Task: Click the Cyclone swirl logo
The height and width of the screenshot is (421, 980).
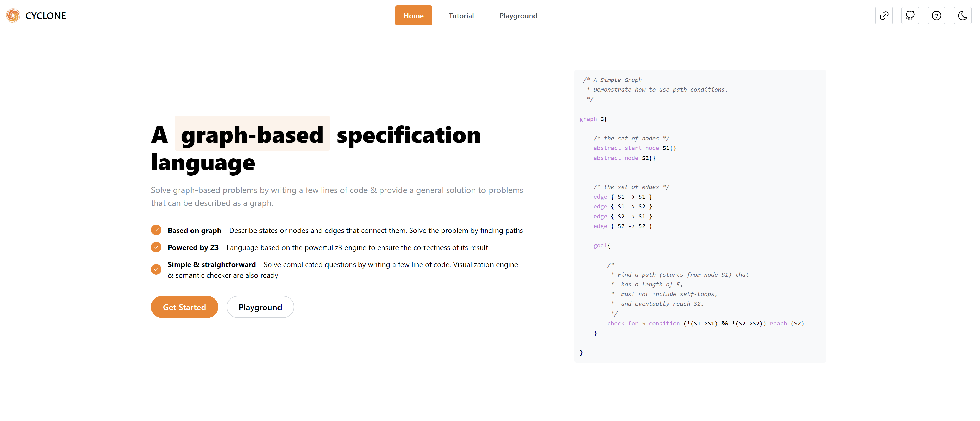Action: [13, 16]
